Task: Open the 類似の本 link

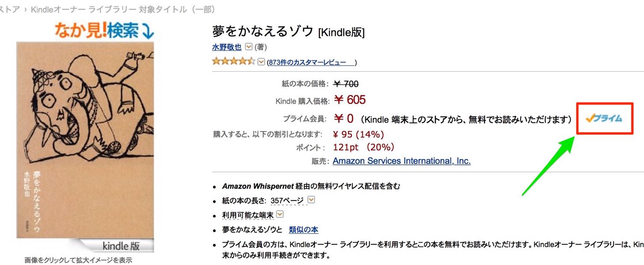Action: click(x=303, y=230)
